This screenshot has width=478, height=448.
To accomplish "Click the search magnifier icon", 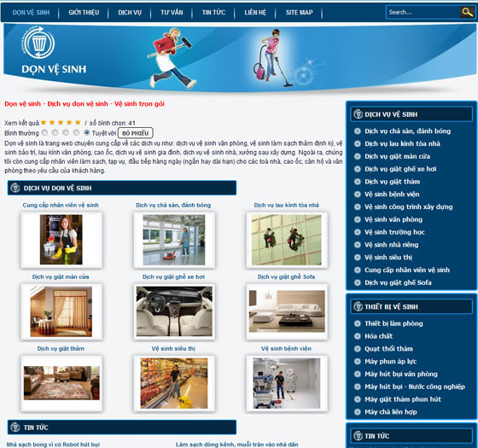I will [467, 12].
